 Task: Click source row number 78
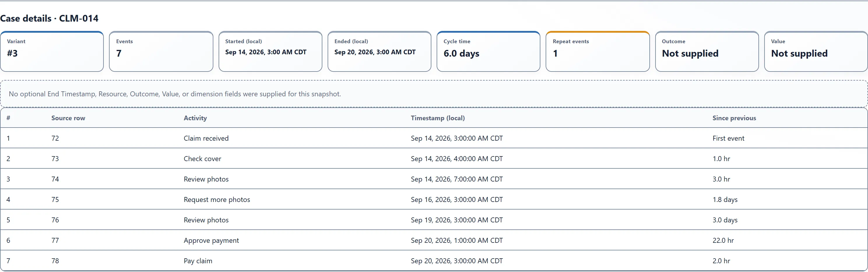pyautogui.click(x=55, y=261)
